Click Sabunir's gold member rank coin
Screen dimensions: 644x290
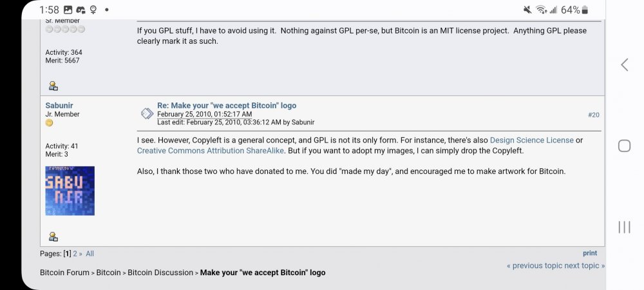tap(49, 123)
